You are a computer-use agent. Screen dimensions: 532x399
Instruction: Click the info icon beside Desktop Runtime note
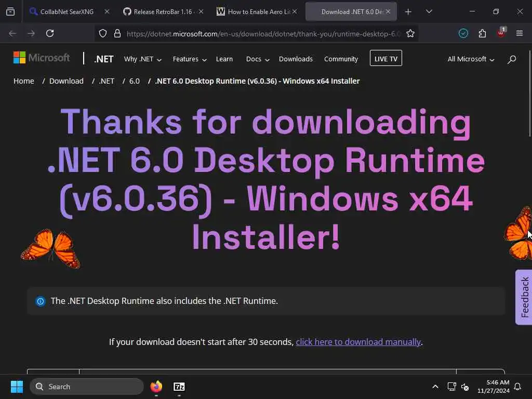pos(41,301)
